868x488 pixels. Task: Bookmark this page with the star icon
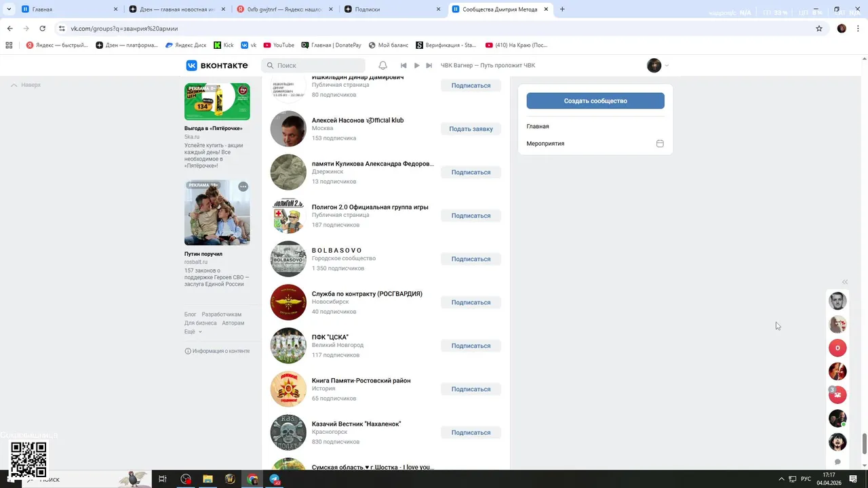[819, 28]
